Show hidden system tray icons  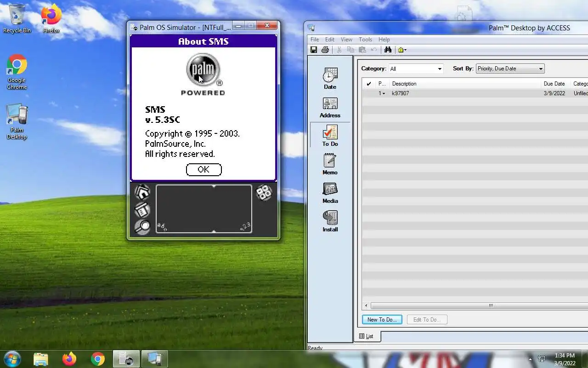(x=530, y=359)
